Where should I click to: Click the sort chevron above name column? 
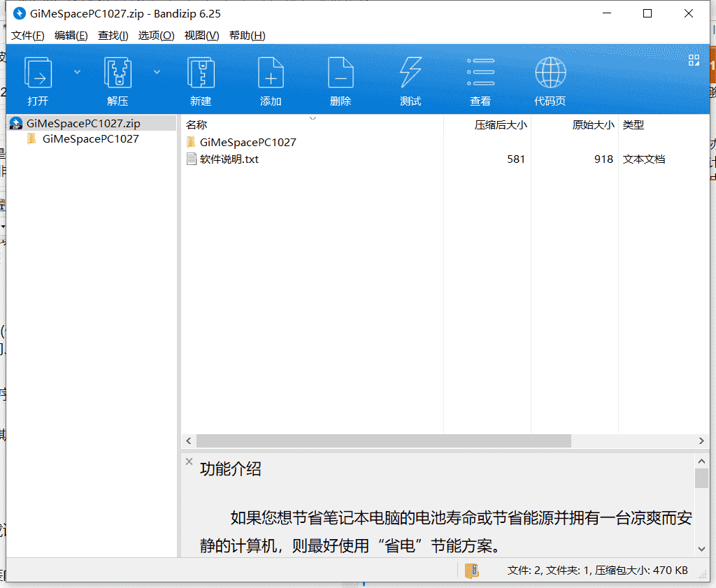[313, 118]
